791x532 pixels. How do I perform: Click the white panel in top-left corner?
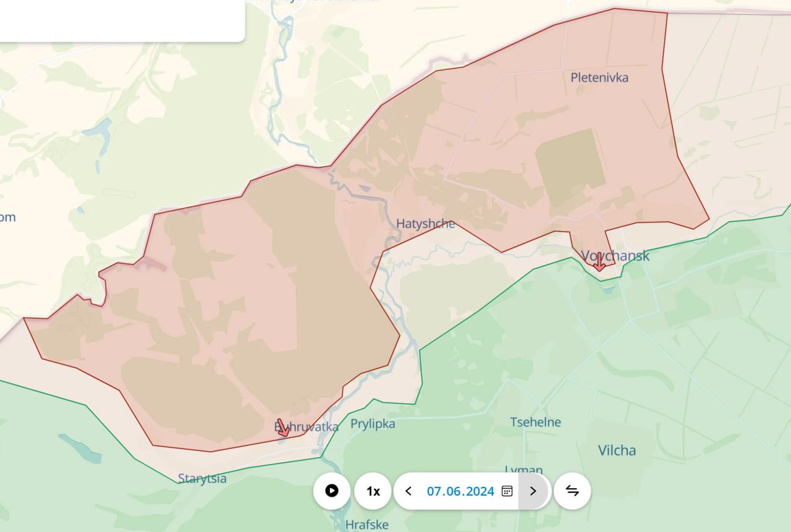click(122, 20)
